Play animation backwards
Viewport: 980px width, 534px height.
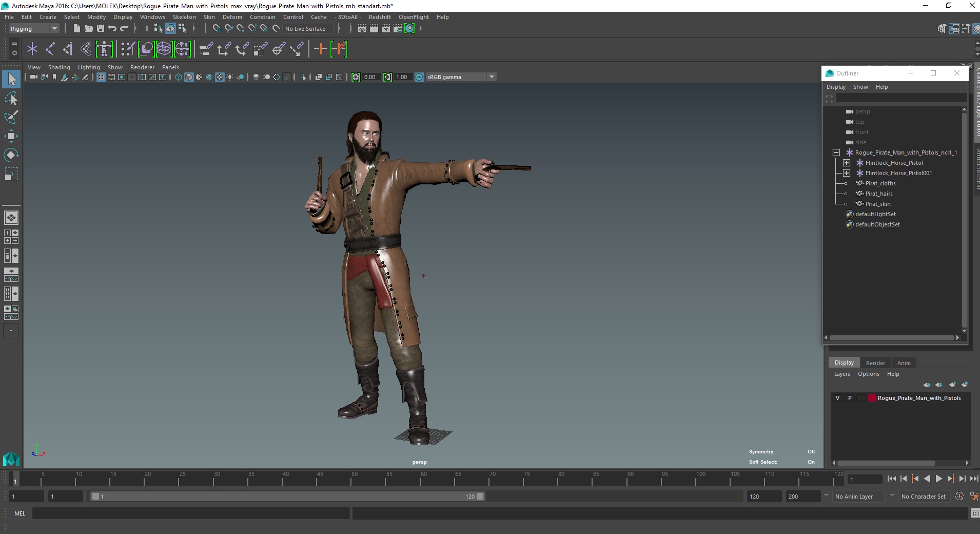tap(927, 479)
